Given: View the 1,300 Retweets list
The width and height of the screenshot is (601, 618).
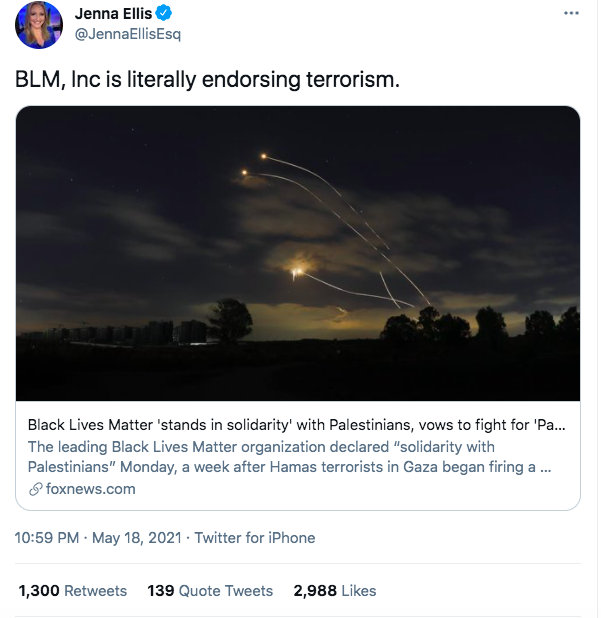Looking at the screenshot, I should pos(73,591).
